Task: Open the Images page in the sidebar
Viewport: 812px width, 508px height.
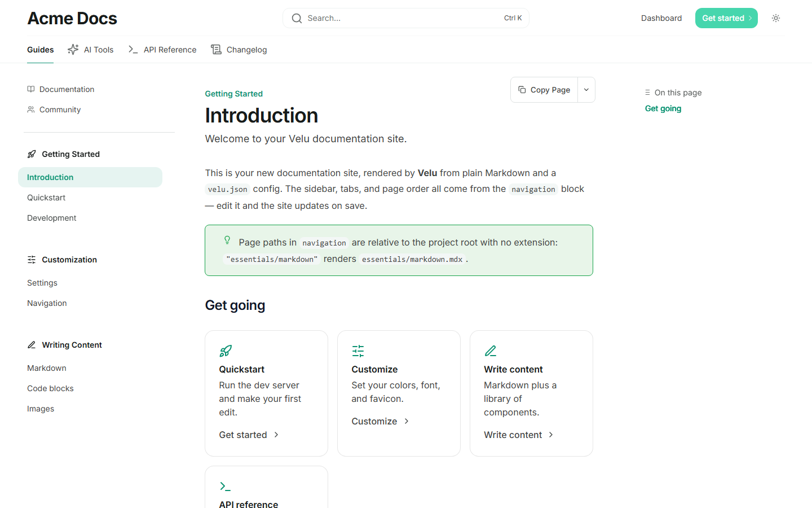Action: pos(41,409)
